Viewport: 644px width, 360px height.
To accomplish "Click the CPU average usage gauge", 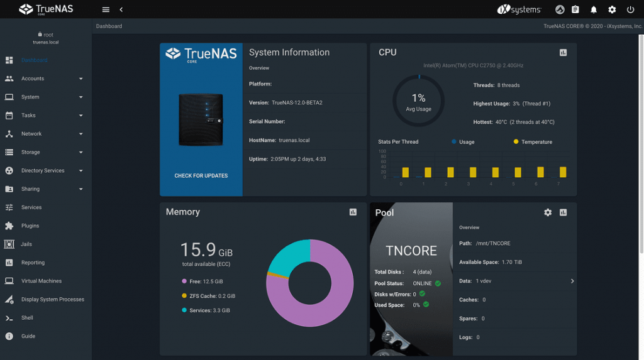I will [418, 101].
